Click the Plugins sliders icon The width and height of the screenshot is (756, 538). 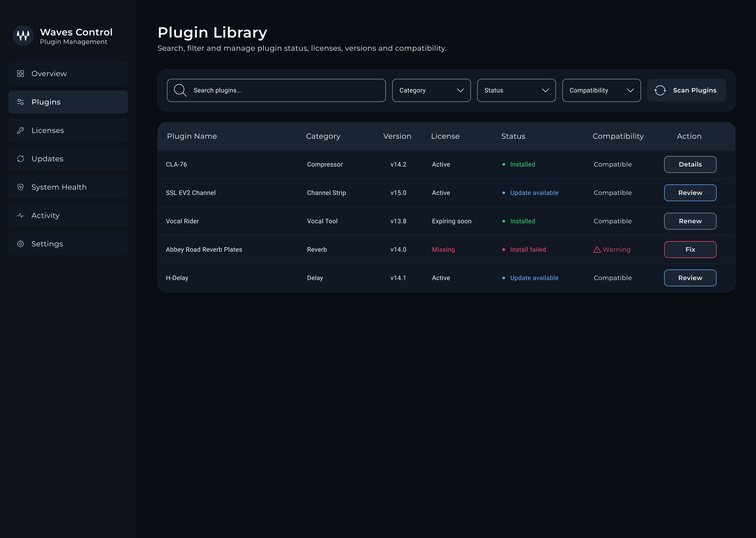tap(20, 102)
